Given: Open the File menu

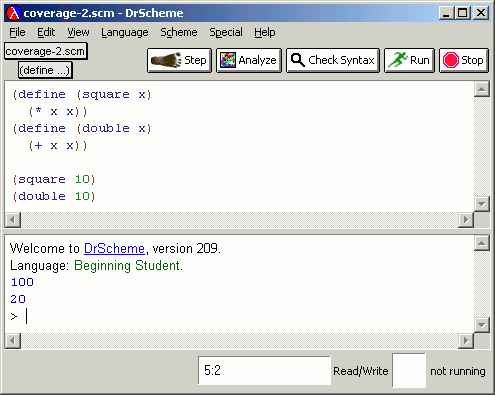Looking at the screenshot, I should point(17,32).
